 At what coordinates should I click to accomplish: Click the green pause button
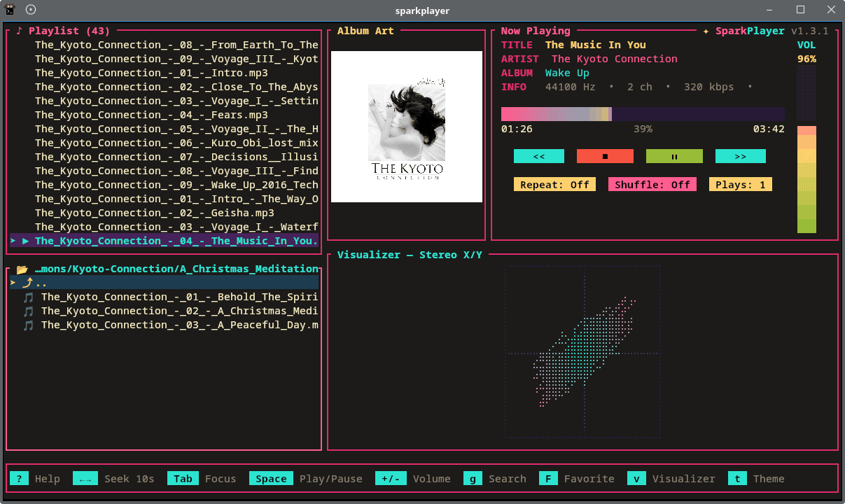[x=674, y=156]
